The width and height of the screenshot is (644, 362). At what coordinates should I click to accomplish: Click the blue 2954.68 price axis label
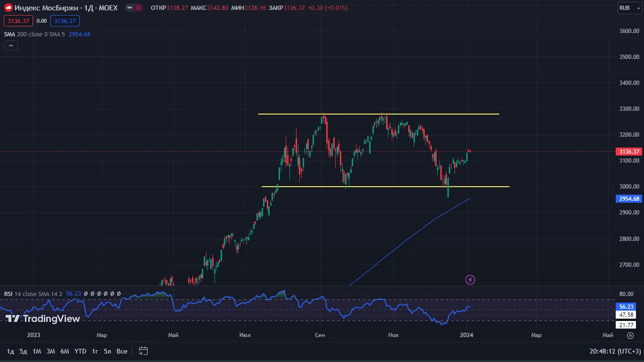point(628,199)
